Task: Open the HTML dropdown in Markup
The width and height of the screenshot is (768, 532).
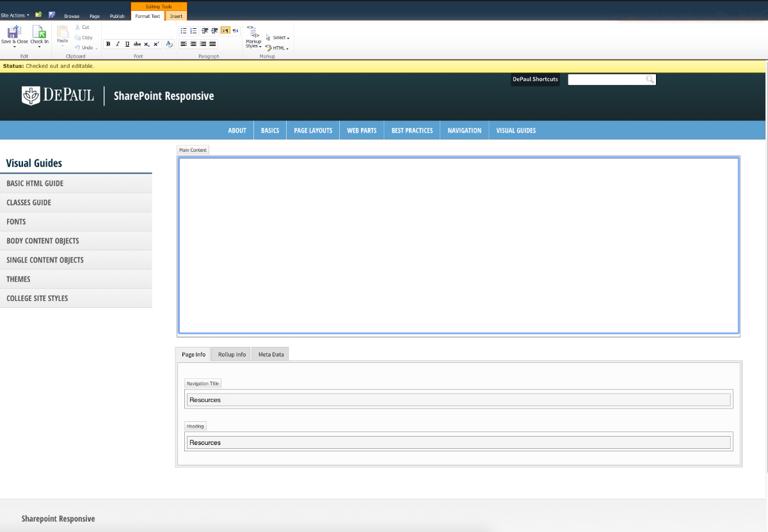Action: click(x=279, y=48)
